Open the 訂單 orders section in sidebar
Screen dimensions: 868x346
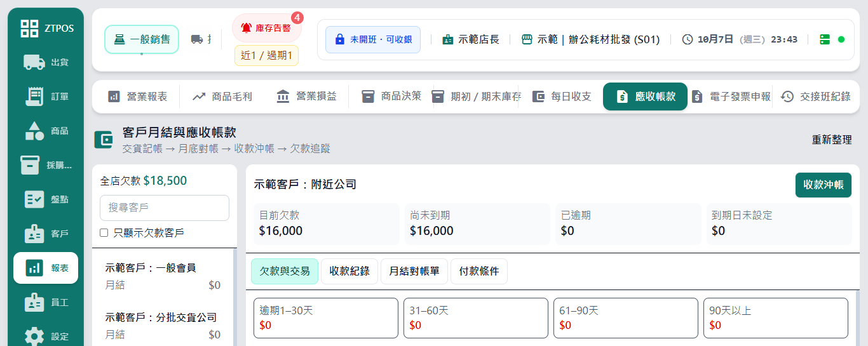(x=46, y=96)
